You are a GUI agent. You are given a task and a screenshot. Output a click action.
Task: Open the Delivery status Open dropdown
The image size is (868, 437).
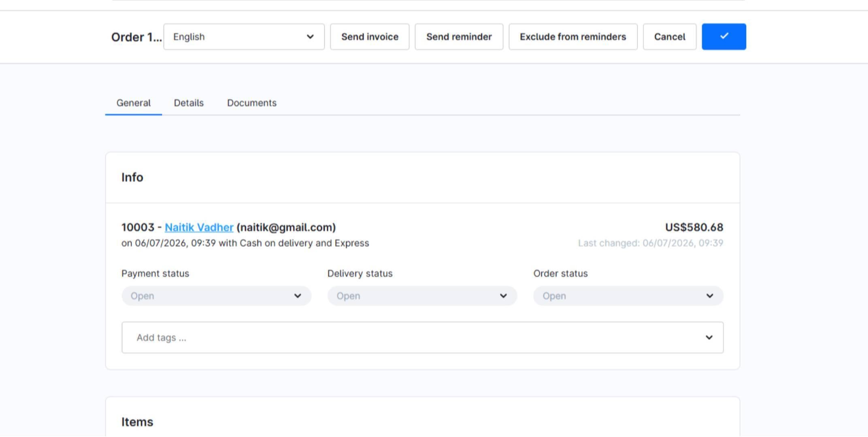[x=422, y=296]
